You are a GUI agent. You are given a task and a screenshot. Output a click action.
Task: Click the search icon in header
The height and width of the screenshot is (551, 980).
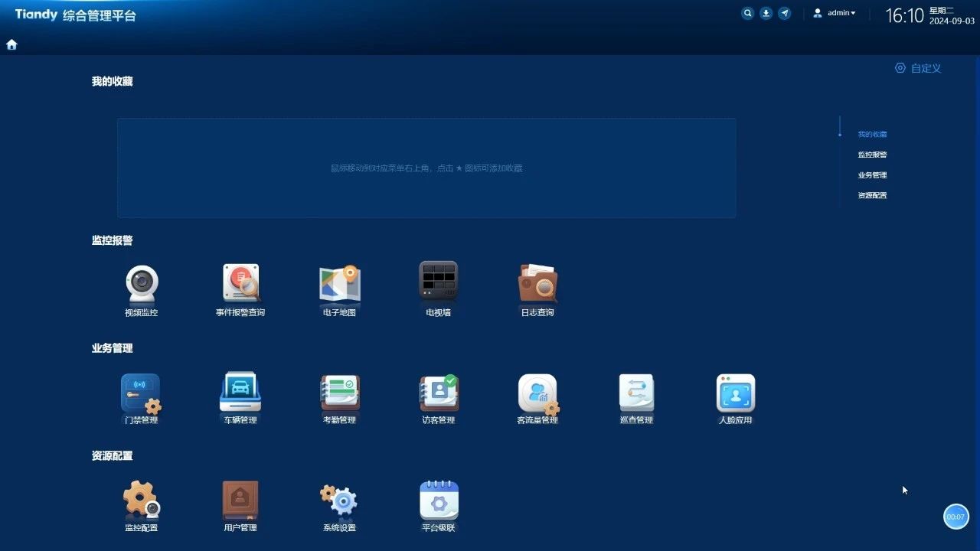pyautogui.click(x=747, y=13)
